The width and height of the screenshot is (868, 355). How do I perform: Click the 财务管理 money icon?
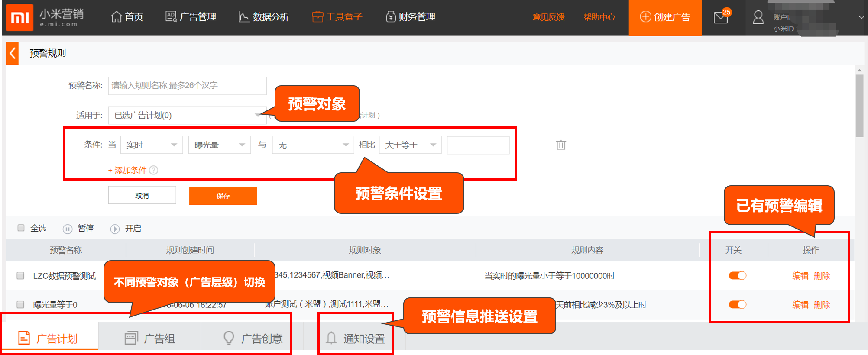point(391,16)
